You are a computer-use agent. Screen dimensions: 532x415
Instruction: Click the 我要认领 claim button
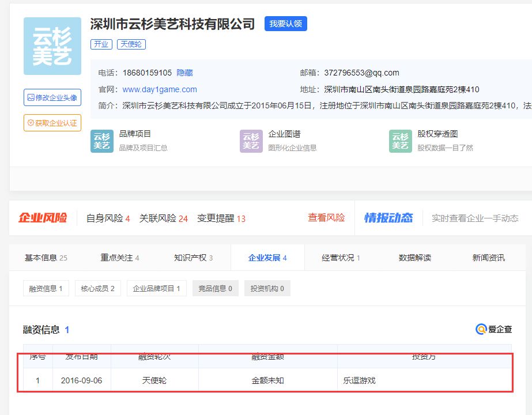tap(286, 24)
